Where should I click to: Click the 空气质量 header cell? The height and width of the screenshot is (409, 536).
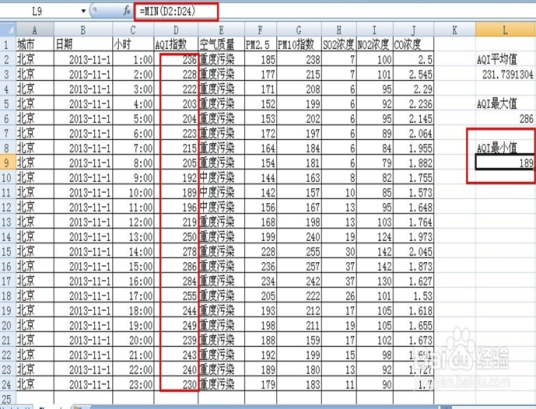tap(221, 44)
